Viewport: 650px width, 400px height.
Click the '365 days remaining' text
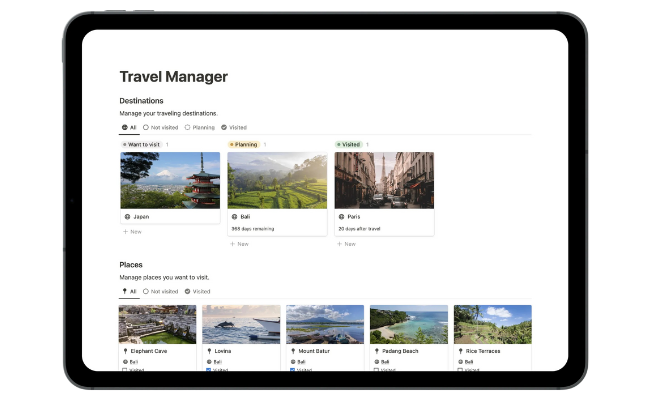[252, 229]
